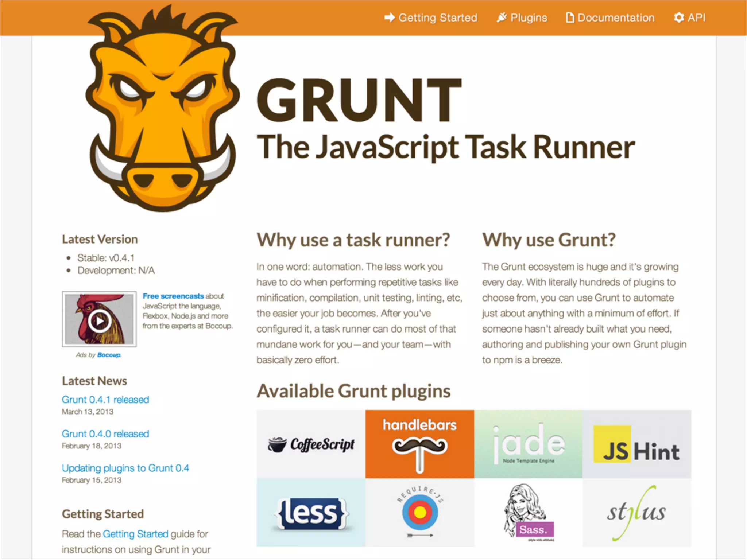Open the stylus plugin tile
The height and width of the screenshot is (560, 747).
(636, 513)
